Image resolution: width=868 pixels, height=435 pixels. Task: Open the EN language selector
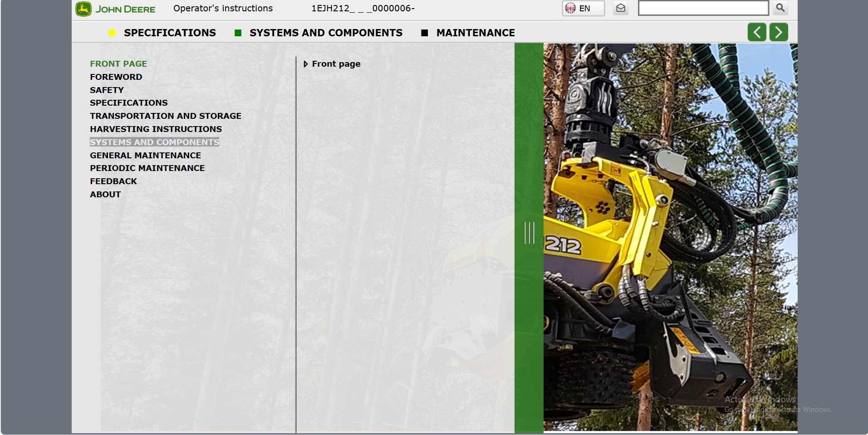point(584,8)
